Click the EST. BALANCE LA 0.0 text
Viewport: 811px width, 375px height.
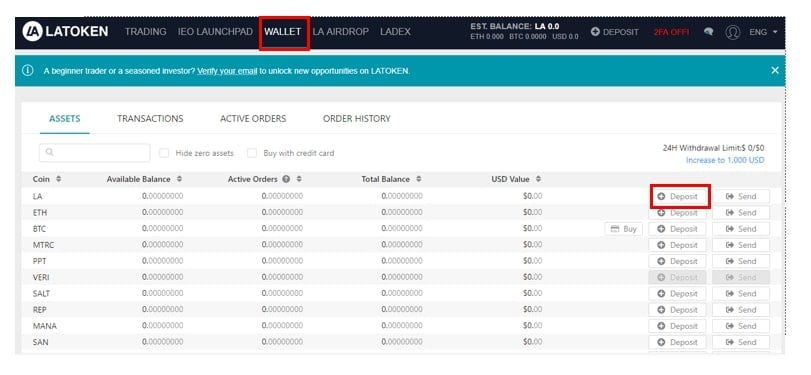point(515,26)
